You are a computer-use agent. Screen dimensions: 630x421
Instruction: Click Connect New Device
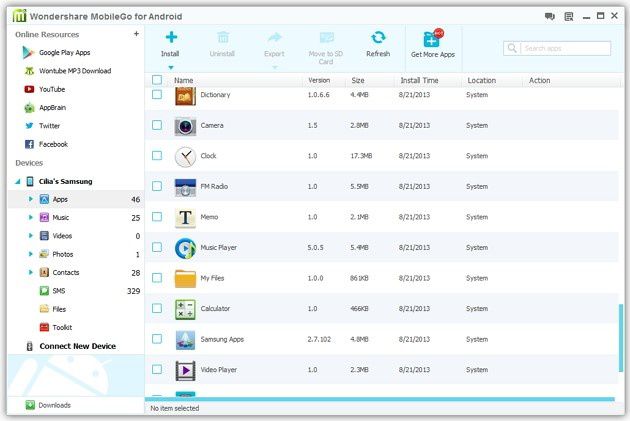click(78, 346)
